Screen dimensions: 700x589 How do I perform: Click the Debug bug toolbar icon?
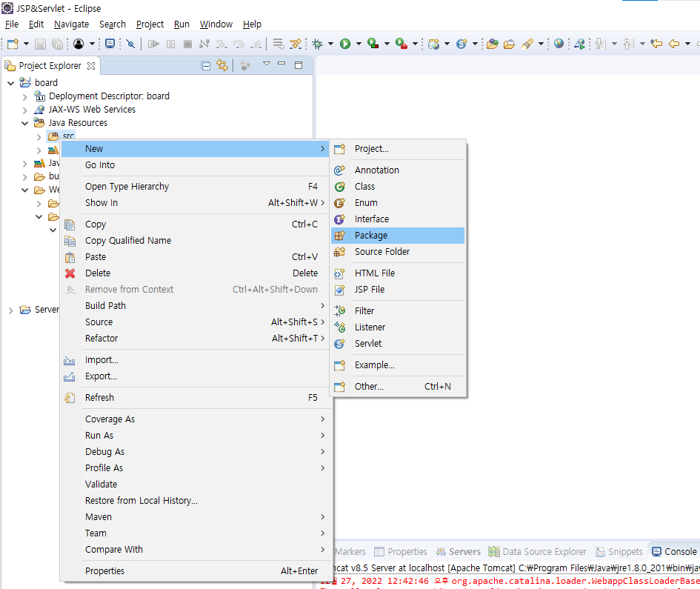click(x=318, y=44)
